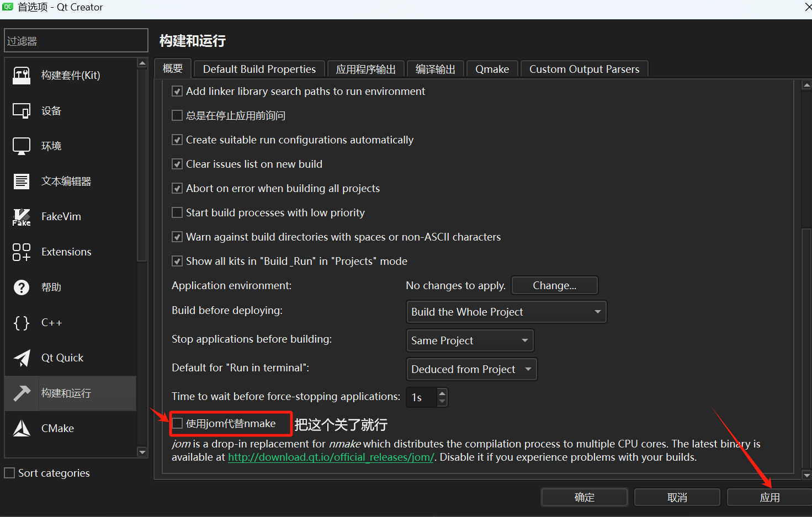Open FakeVim settings icon

point(22,217)
